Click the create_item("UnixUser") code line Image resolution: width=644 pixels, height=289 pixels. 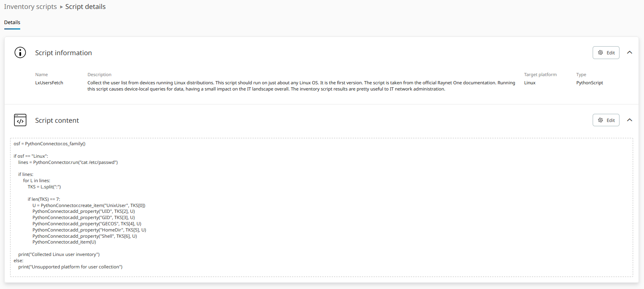pos(89,205)
